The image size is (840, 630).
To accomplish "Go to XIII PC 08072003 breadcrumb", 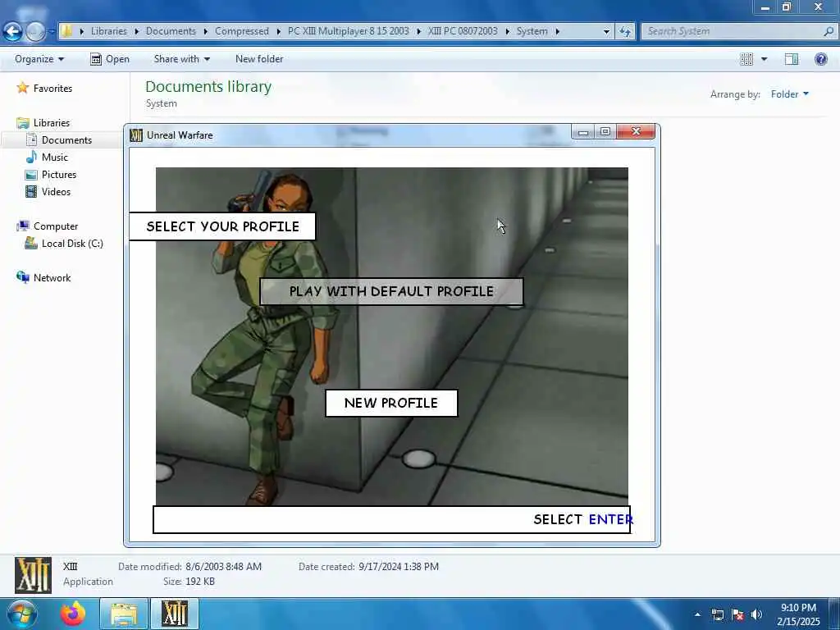I will click(x=463, y=31).
